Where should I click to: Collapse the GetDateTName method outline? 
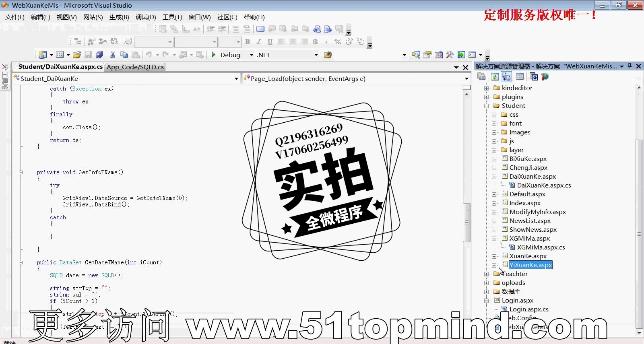(x=21, y=262)
